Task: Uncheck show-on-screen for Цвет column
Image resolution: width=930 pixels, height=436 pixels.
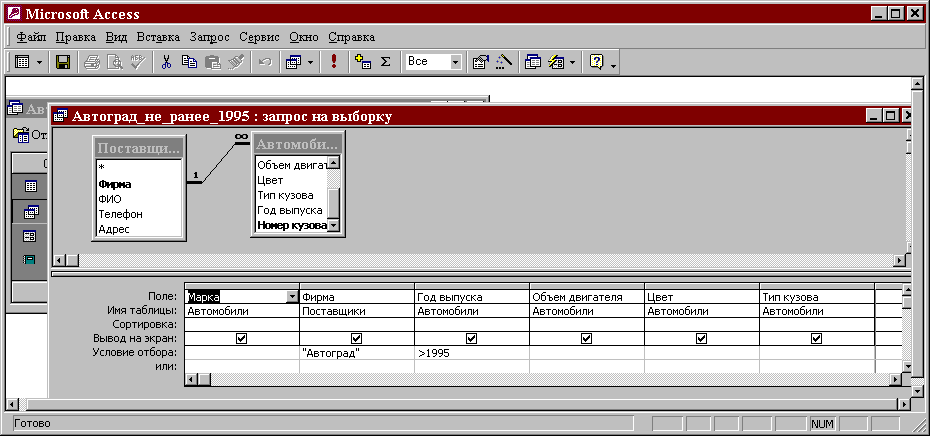Action: (x=702, y=338)
